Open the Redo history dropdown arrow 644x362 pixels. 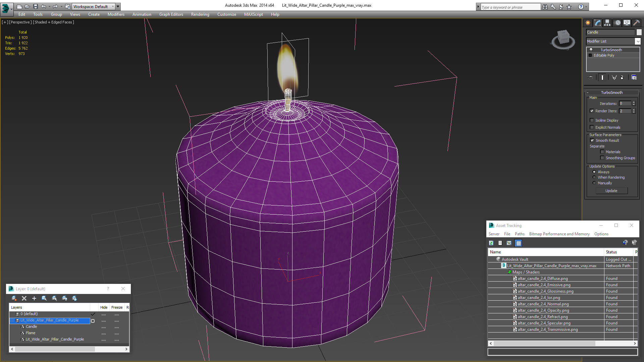[x=61, y=6]
